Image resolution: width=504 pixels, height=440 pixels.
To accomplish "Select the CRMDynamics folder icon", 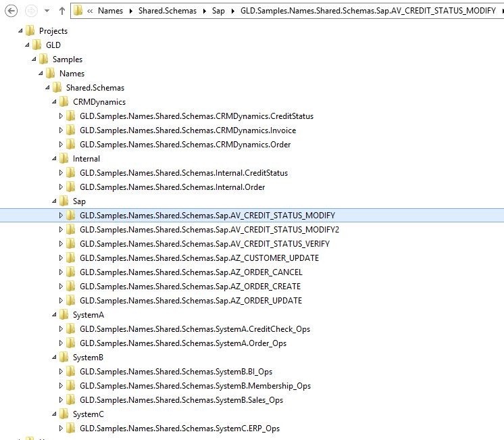I will pyautogui.click(x=64, y=101).
